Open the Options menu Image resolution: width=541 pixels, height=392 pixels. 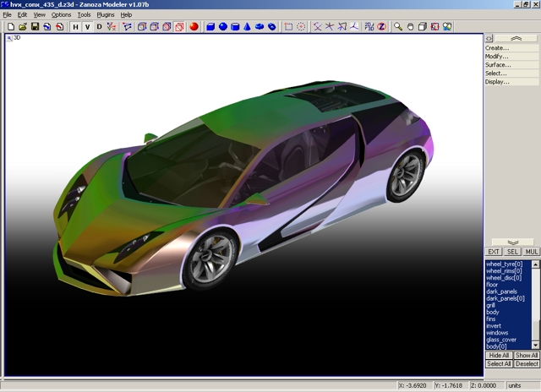pos(62,15)
